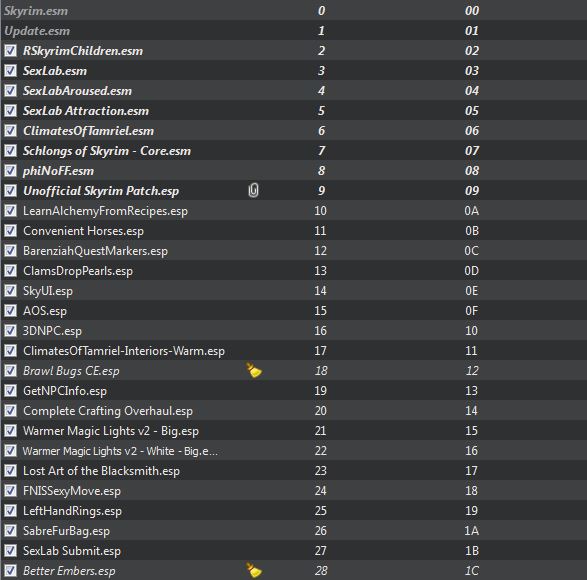The width and height of the screenshot is (587, 580).
Task: Toggle the SkyUI.esp checkbox
Action: [x=10, y=291]
